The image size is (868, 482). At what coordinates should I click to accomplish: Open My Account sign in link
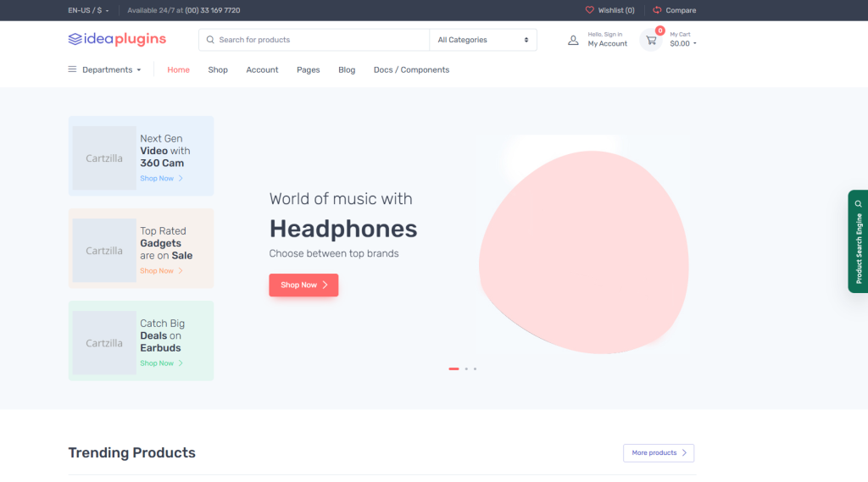pos(607,39)
